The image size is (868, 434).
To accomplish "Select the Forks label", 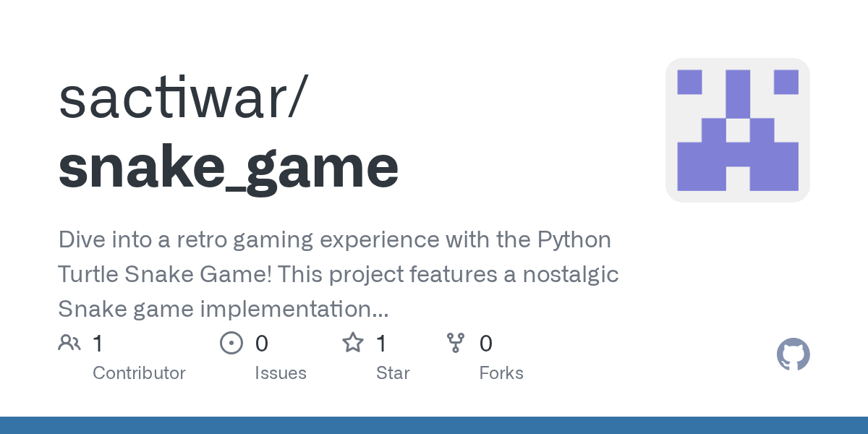I will pos(501,373).
